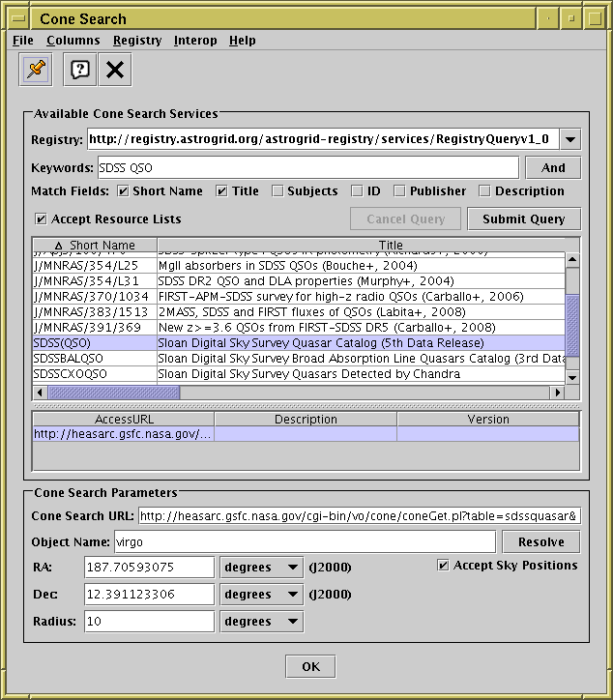The height and width of the screenshot is (700, 613).
Task: Select the J/MNRAS/354/L31 row
Action: (299, 281)
